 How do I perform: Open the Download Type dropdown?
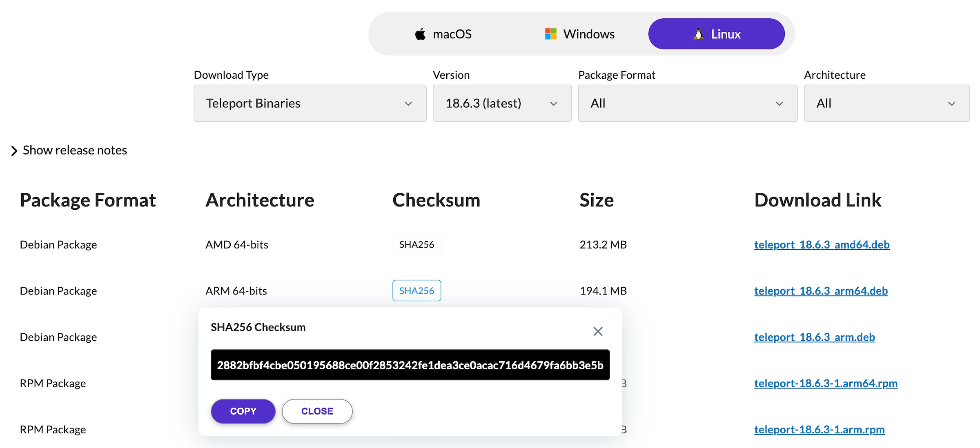310,103
